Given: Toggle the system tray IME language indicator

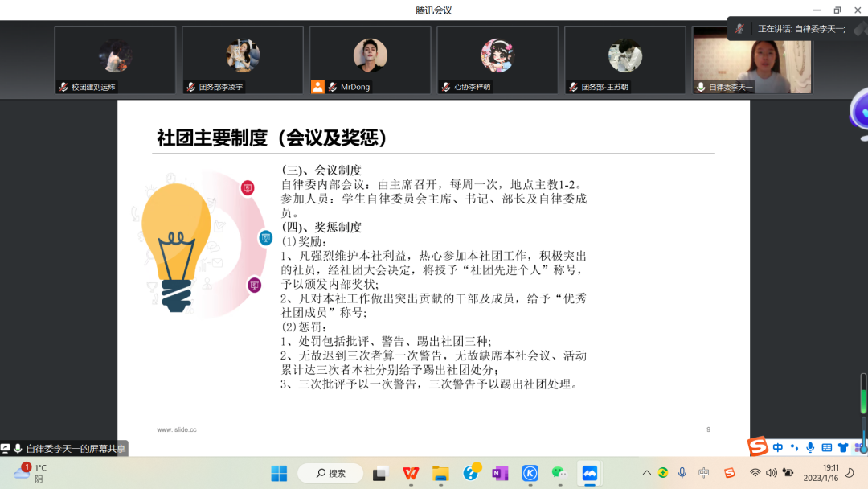Looking at the screenshot, I should pos(705,473).
